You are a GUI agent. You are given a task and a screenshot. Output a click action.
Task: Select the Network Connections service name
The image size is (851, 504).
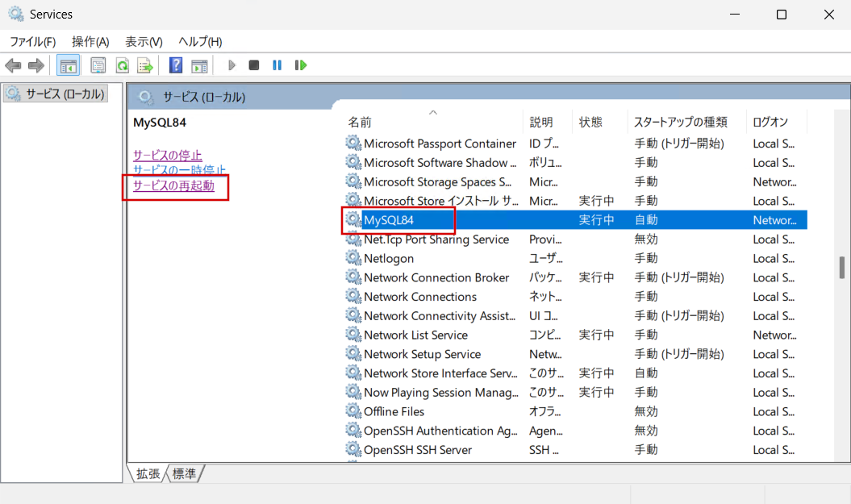tap(420, 297)
